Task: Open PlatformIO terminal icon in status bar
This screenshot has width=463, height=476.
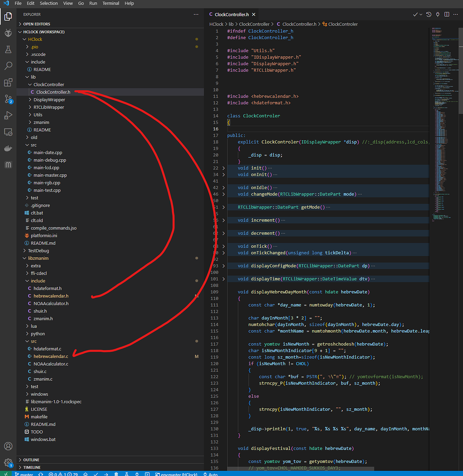Action: (147, 474)
